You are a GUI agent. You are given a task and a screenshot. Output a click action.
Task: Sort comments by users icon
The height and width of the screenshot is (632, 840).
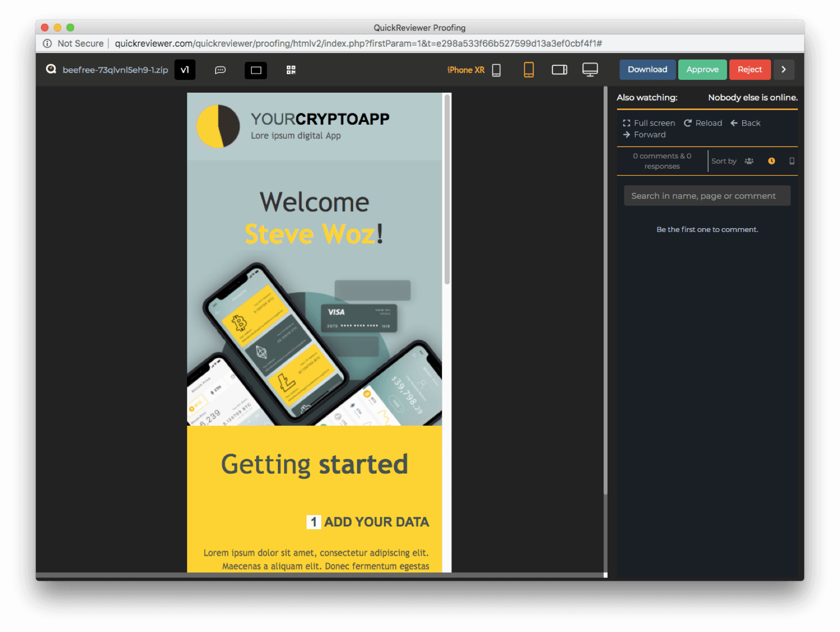click(x=749, y=161)
